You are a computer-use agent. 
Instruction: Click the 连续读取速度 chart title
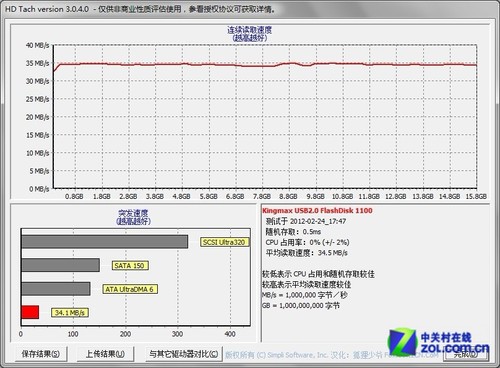tap(250, 30)
